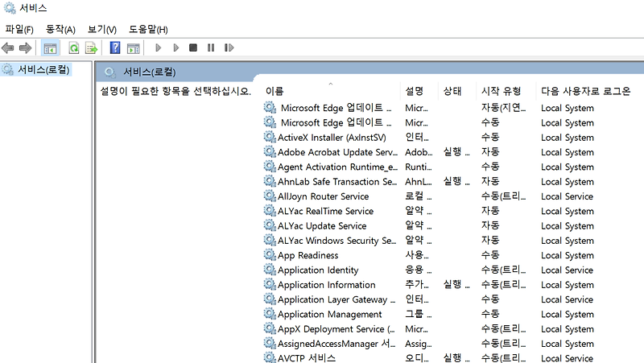This screenshot has height=363, width=644.
Task: Select 서비스(로컬) in the left tree
Action: coord(43,69)
